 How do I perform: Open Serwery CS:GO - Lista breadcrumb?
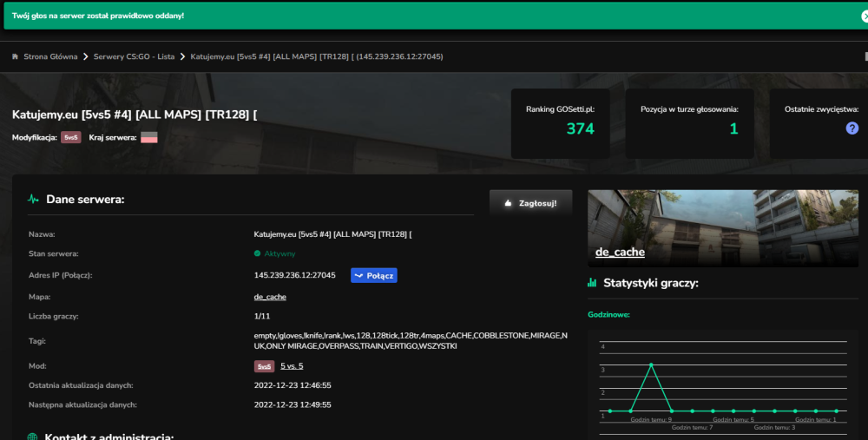point(134,56)
